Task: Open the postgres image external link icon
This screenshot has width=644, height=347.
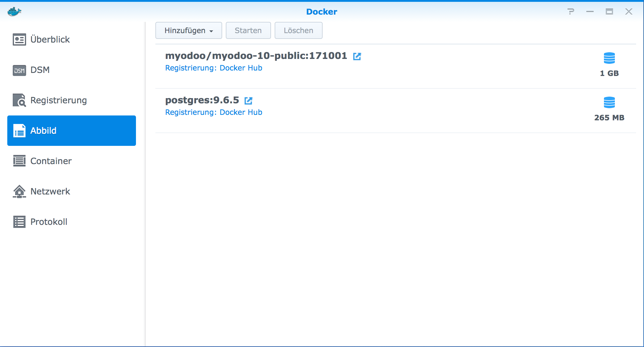Action: 249,101
